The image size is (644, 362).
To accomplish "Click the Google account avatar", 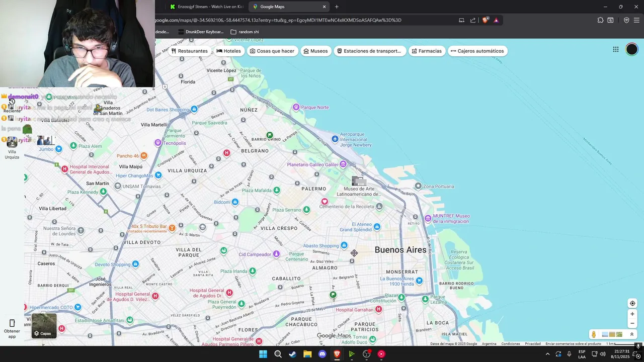I will [x=631, y=49].
